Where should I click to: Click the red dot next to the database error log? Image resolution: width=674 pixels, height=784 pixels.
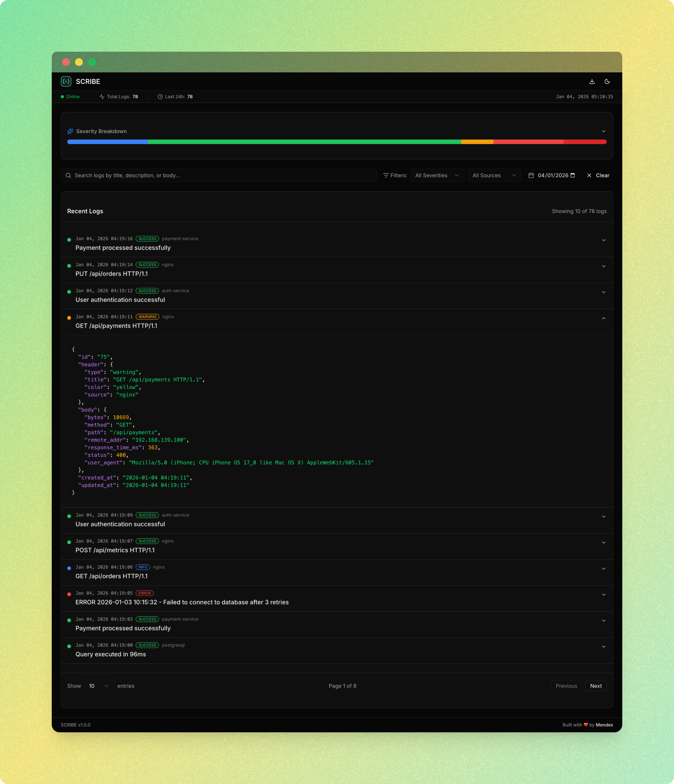pyautogui.click(x=69, y=594)
